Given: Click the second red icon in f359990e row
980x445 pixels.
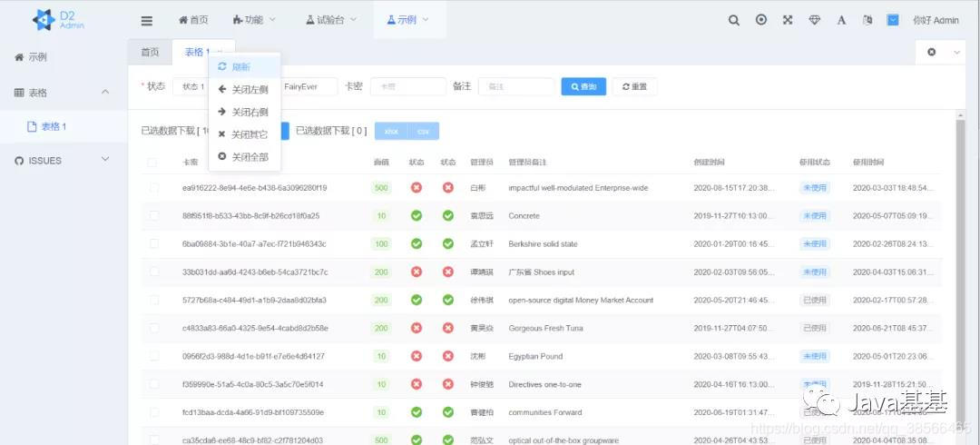Looking at the screenshot, I should click(x=447, y=384).
